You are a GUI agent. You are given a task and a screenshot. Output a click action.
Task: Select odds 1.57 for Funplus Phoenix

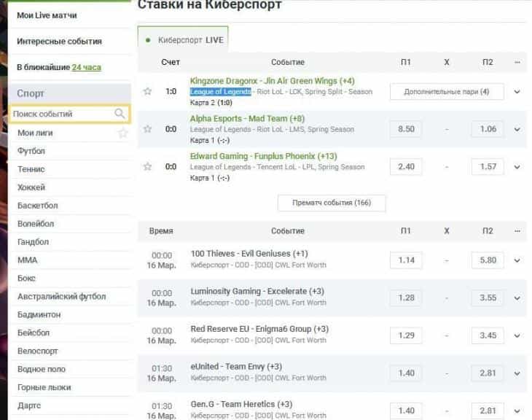[488, 167]
